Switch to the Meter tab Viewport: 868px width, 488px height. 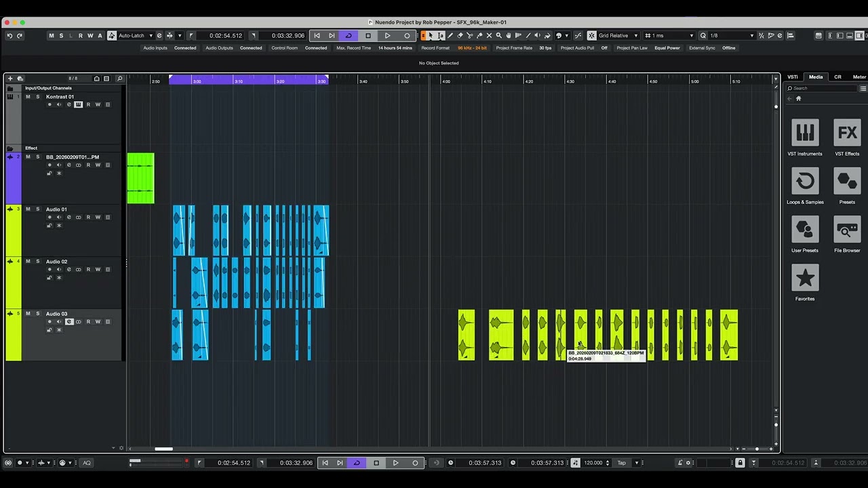tap(859, 77)
